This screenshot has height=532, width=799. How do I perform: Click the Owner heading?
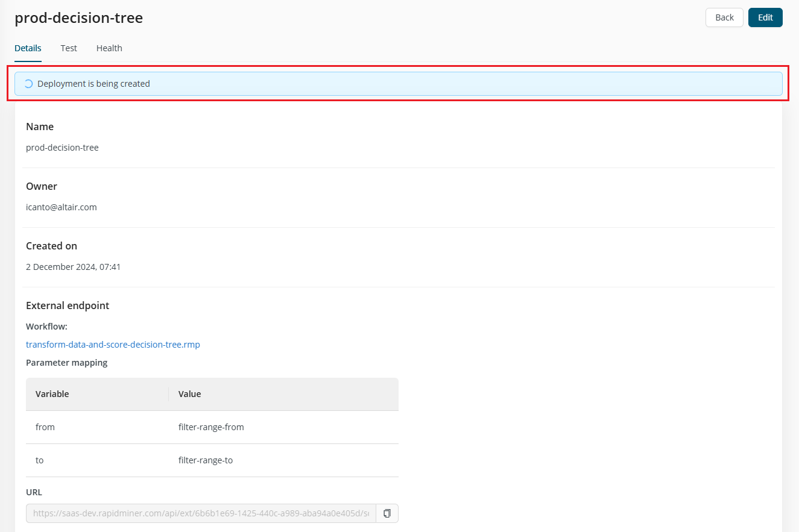pyautogui.click(x=42, y=186)
